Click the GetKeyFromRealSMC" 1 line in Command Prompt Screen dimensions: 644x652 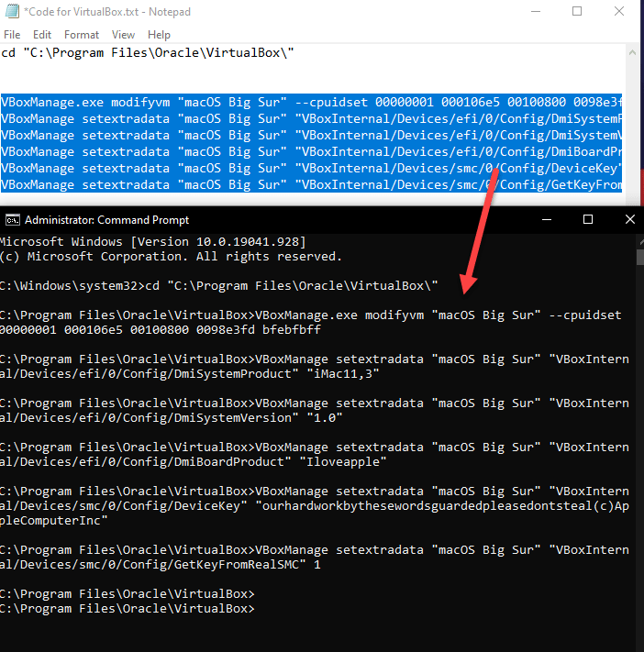point(161,565)
